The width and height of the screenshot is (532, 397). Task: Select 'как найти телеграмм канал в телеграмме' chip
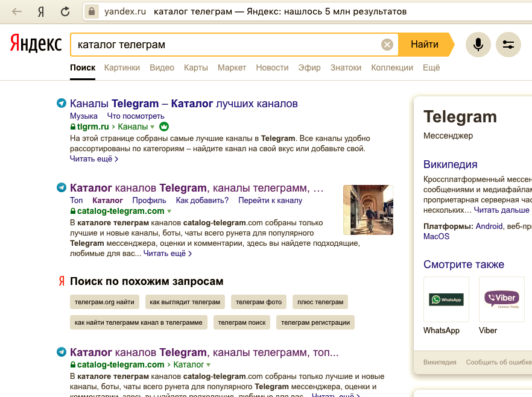[x=139, y=322]
